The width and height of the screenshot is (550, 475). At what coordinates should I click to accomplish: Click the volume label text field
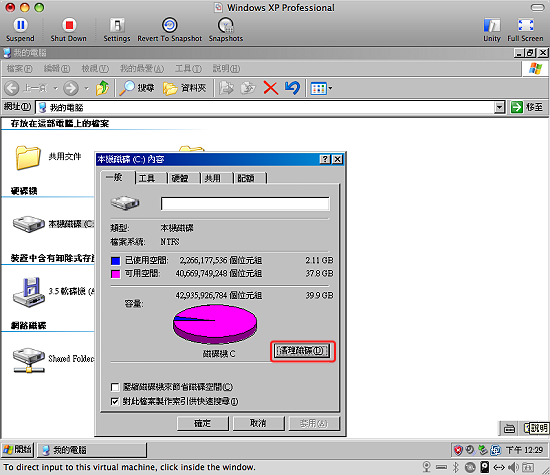pos(245,203)
